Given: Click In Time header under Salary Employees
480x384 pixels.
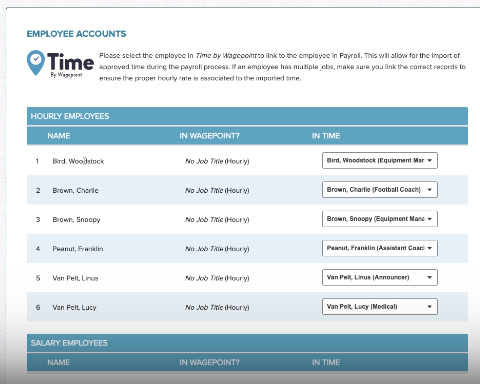Looking at the screenshot, I should point(326,362).
